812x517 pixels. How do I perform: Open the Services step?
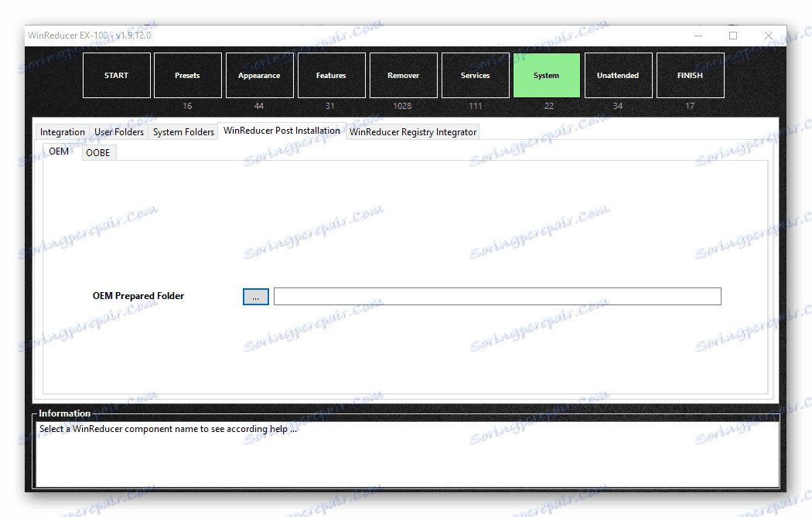[x=476, y=75]
